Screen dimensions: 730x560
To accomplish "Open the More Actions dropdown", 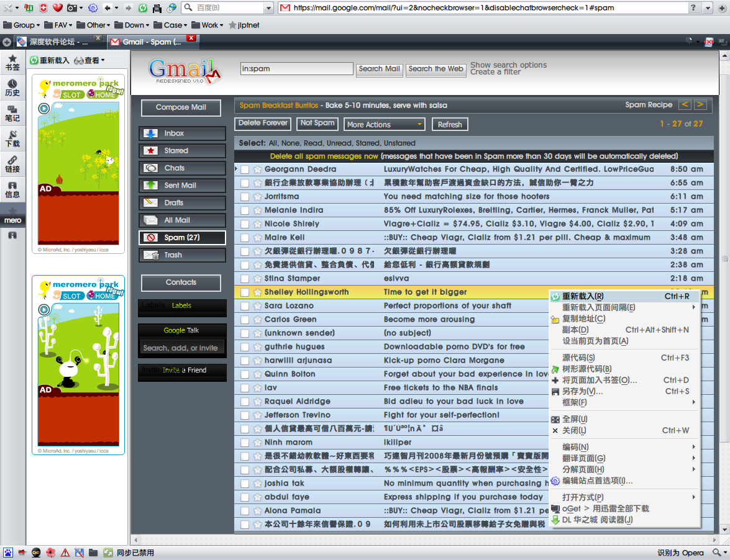I will point(385,125).
